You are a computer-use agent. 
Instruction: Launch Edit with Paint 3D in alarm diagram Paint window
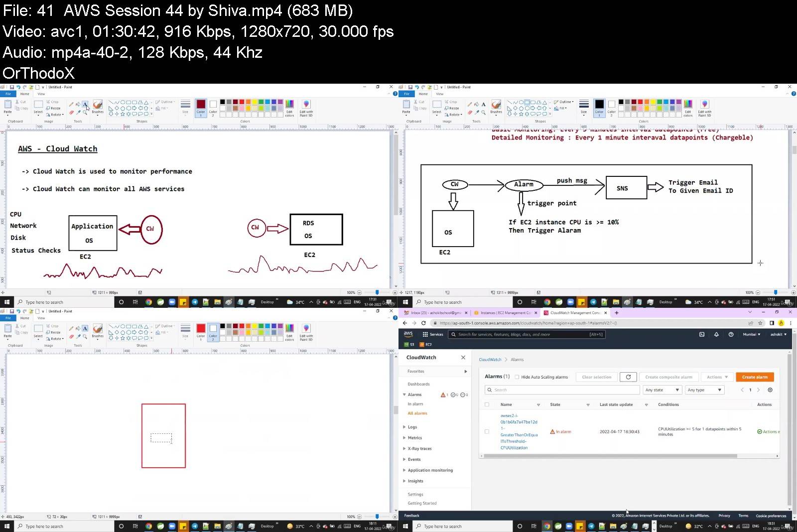point(705,108)
